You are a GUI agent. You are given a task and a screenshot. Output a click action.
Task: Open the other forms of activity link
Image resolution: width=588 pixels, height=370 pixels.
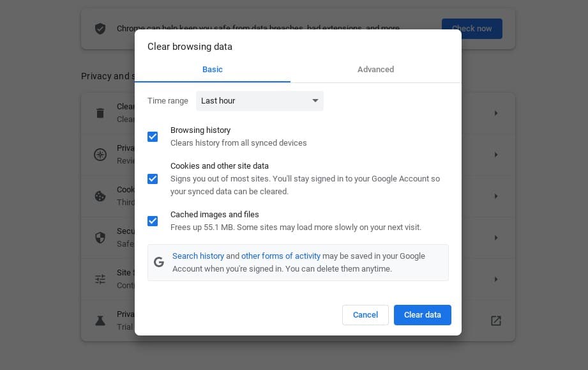[x=281, y=256]
